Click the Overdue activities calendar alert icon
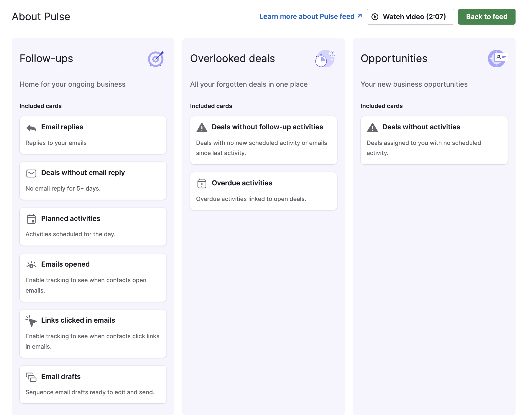Screen dimensions: 521x420 tap(202, 183)
